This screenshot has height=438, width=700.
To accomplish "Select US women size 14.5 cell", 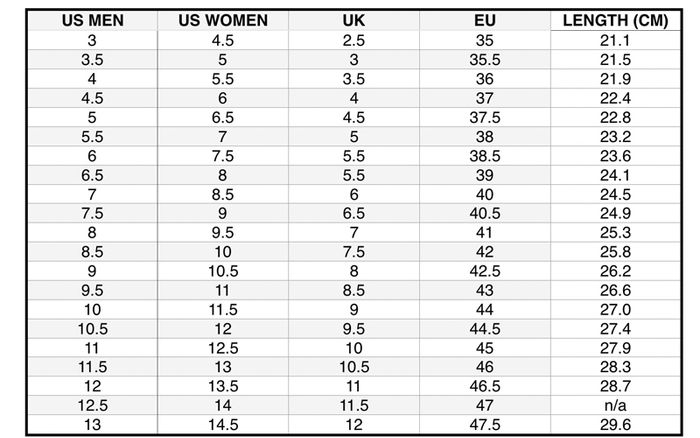I will (223, 425).
